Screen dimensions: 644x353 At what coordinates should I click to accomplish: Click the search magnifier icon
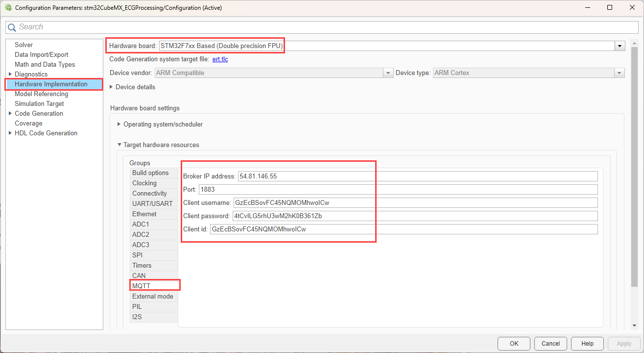pos(12,27)
